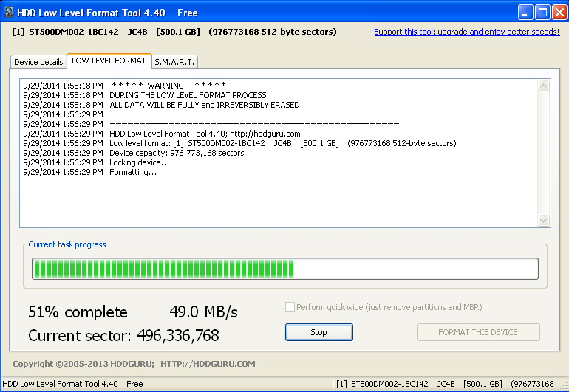
Task: Click the window resize grip in status bar
Action: (565, 387)
